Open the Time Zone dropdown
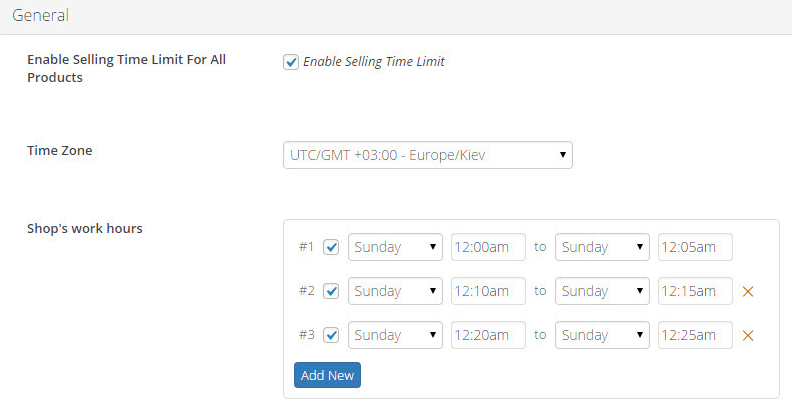The width and height of the screenshot is (792, 411). pos(428,155)
